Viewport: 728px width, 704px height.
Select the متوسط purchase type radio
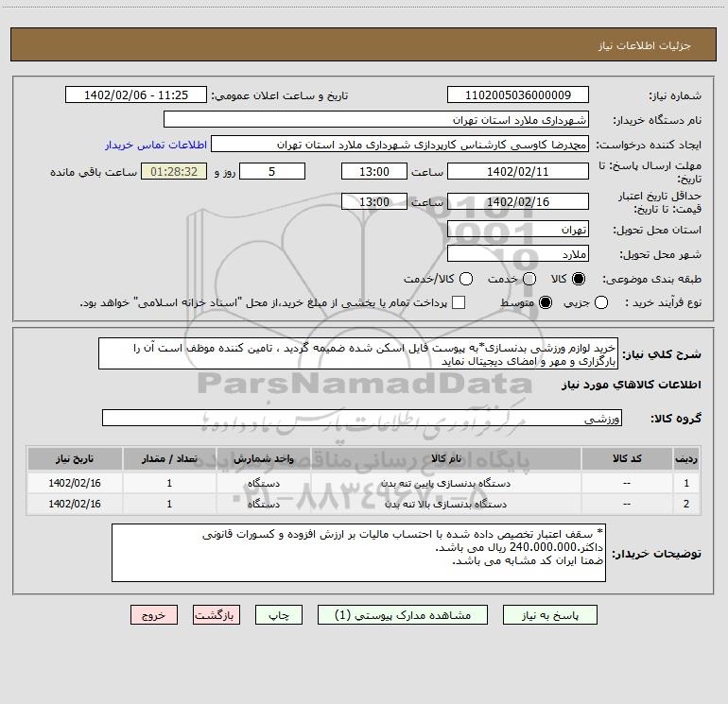click(546, 302)
